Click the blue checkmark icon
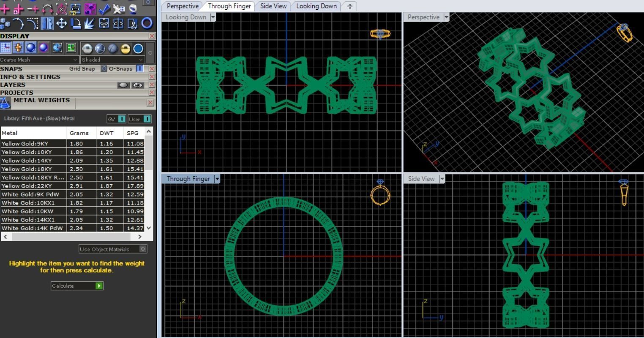 104,8
